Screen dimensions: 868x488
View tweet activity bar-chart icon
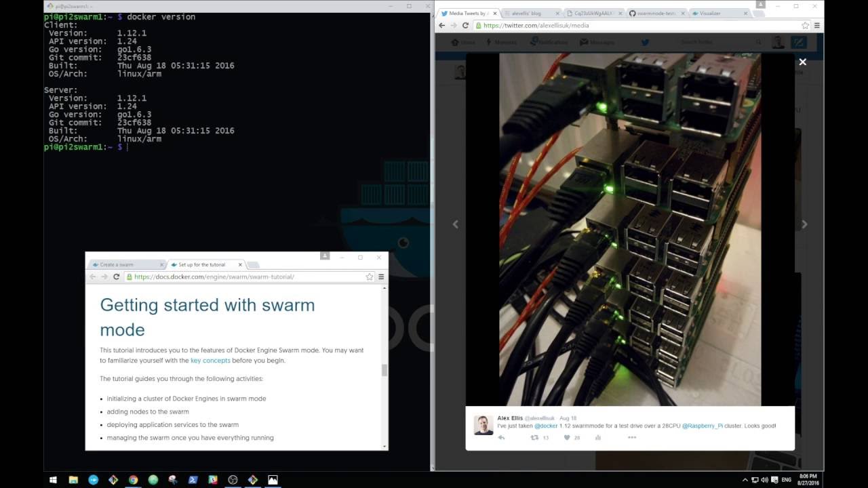click(x=598, y=438)
